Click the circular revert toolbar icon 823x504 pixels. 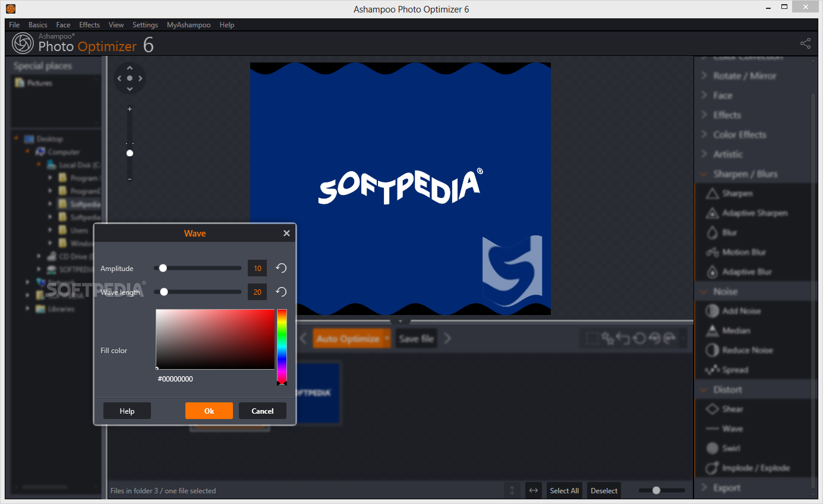coord(639,338)
